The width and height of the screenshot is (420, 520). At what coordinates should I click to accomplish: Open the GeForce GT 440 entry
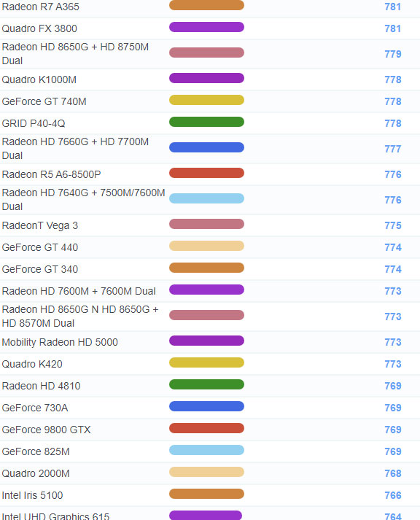[x=40, y=247]
